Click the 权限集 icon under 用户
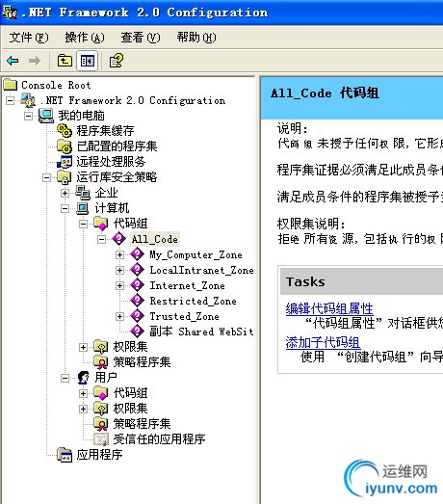The height and width of the screenshot is (504, 443). tap(101, 409)
